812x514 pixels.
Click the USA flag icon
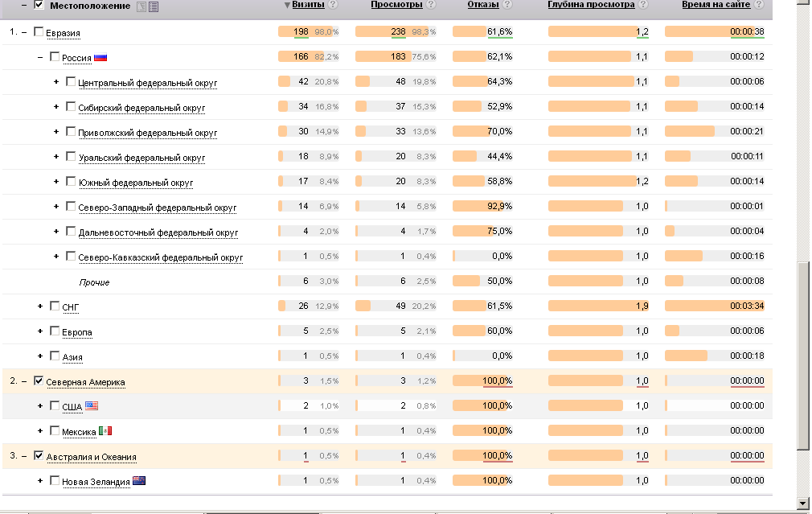91,406
